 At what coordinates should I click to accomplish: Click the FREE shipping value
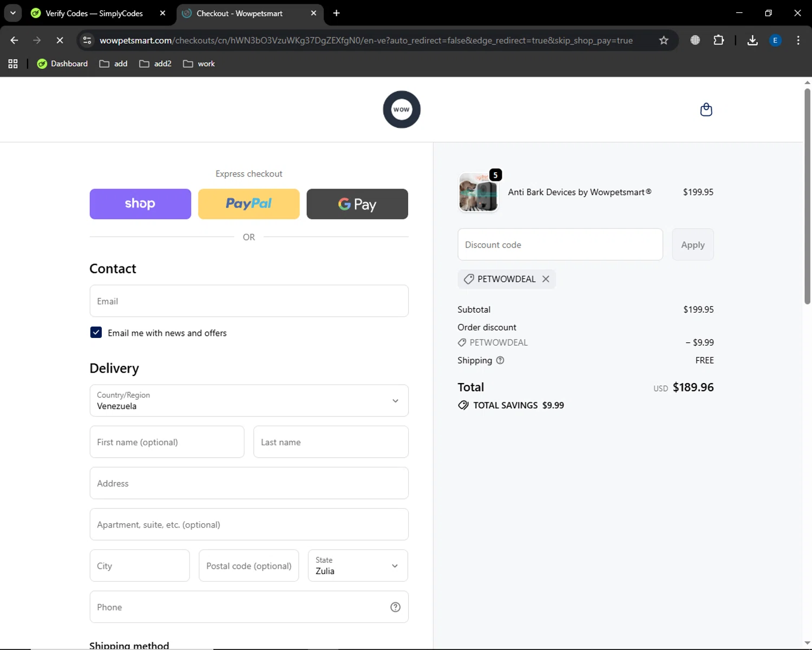704,360
